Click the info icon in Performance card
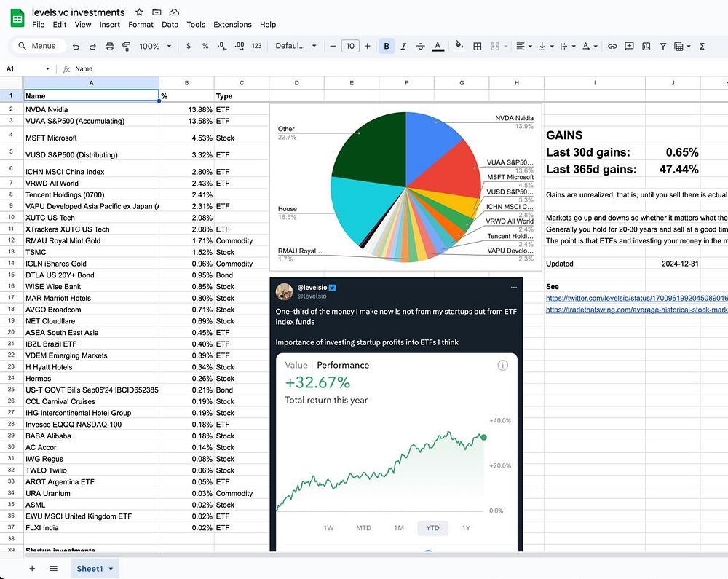Screen dimensions: 728x579 502,366
